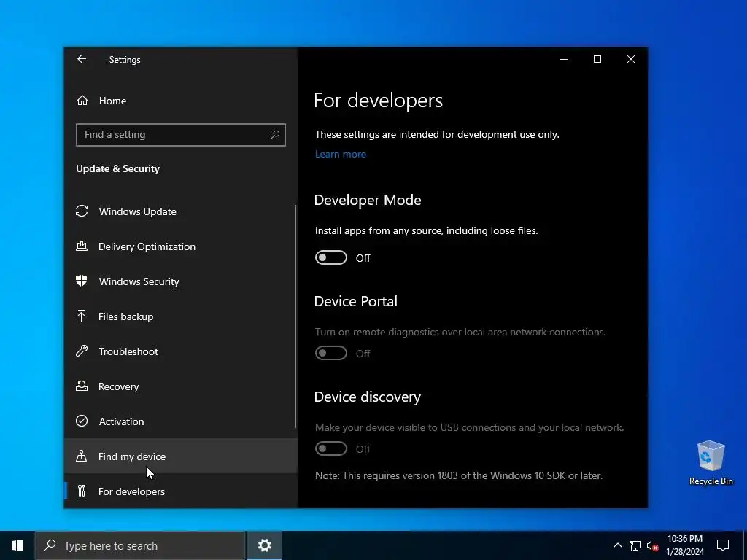Open the notification center icon

coord(723,545)
